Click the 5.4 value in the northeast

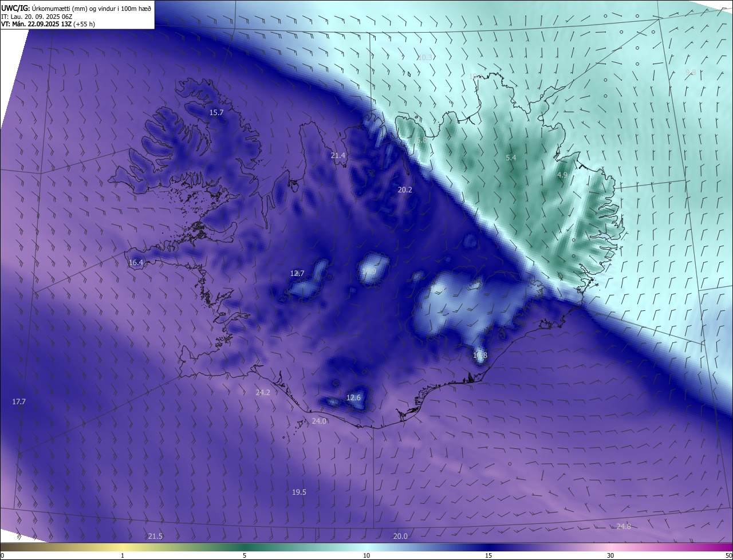(x=511, y=157)
